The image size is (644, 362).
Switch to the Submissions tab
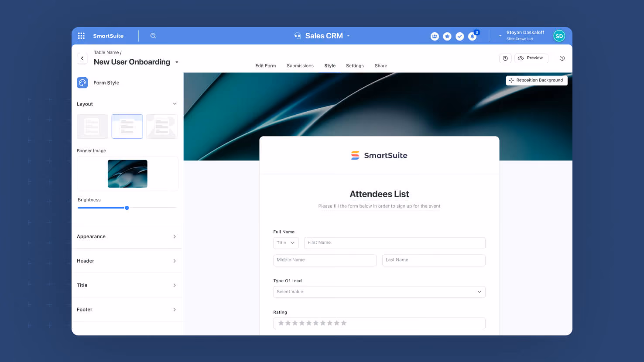tap(300, 66)
